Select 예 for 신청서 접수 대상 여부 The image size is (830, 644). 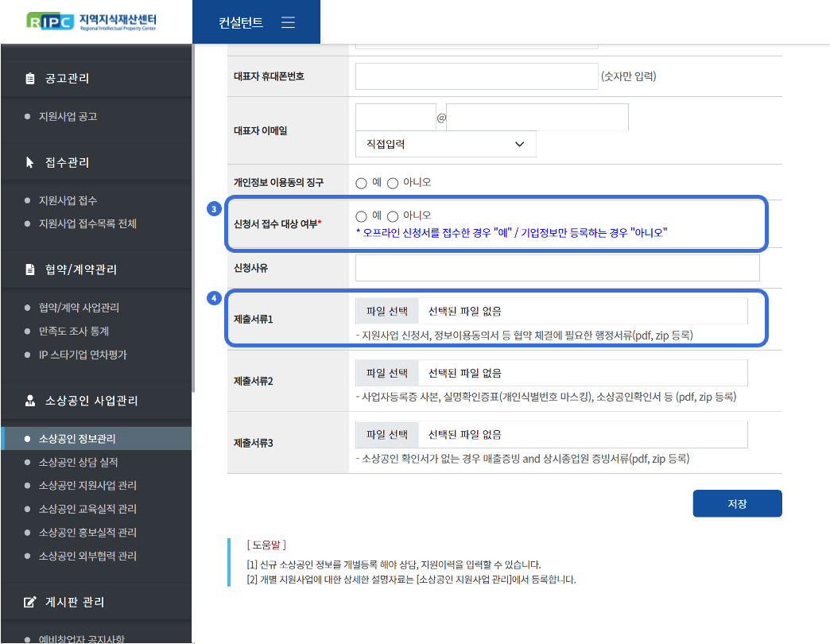[361, 216]
